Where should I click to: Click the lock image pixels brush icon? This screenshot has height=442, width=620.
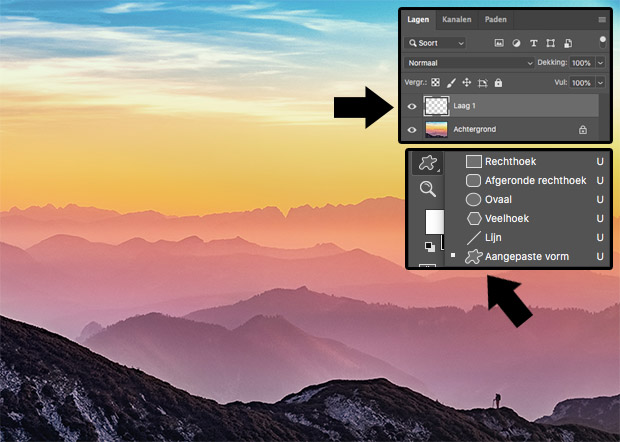coord(451,82)
